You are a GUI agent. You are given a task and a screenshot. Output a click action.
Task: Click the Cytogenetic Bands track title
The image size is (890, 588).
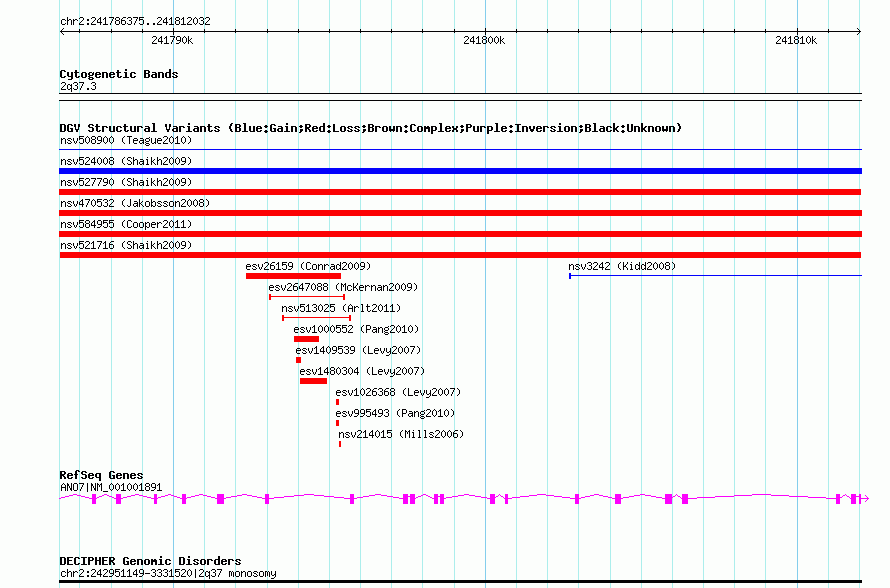coord(119,74)
